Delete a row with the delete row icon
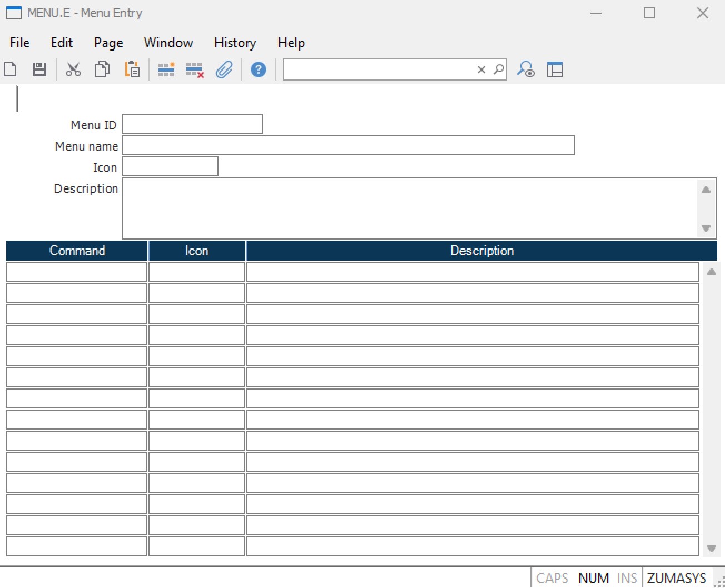Screen dimensions: 725x588 pos(195,69)
